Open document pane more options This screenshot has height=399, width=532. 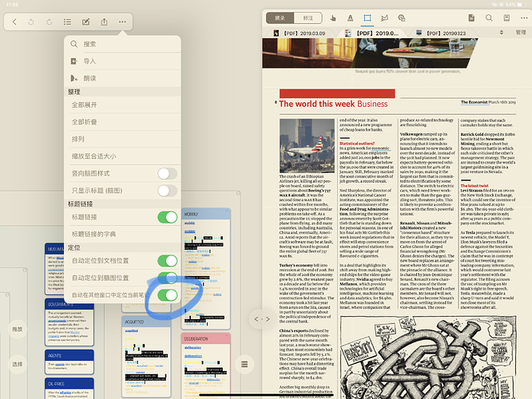click(x=524, y=18)
